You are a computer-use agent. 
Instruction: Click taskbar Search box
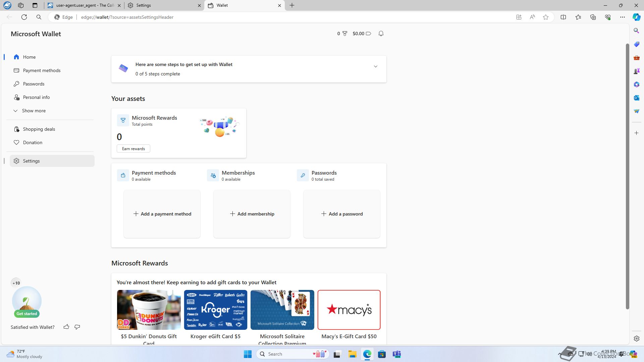coord(293,354)
